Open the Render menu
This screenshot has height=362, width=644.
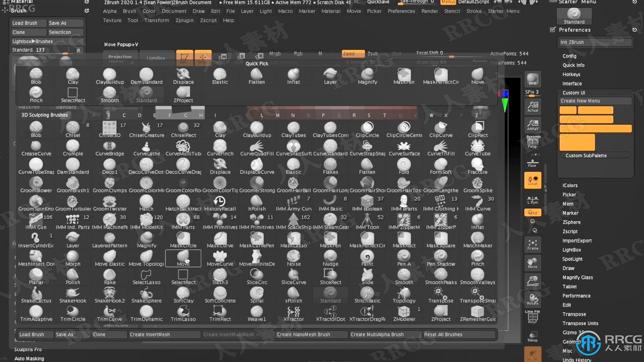pos(430,11)
